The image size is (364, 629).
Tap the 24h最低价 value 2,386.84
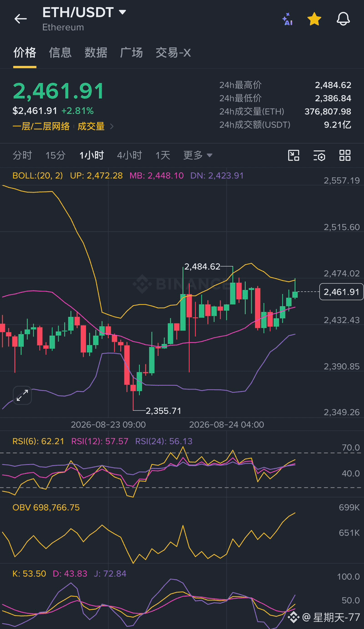point(333,98)
